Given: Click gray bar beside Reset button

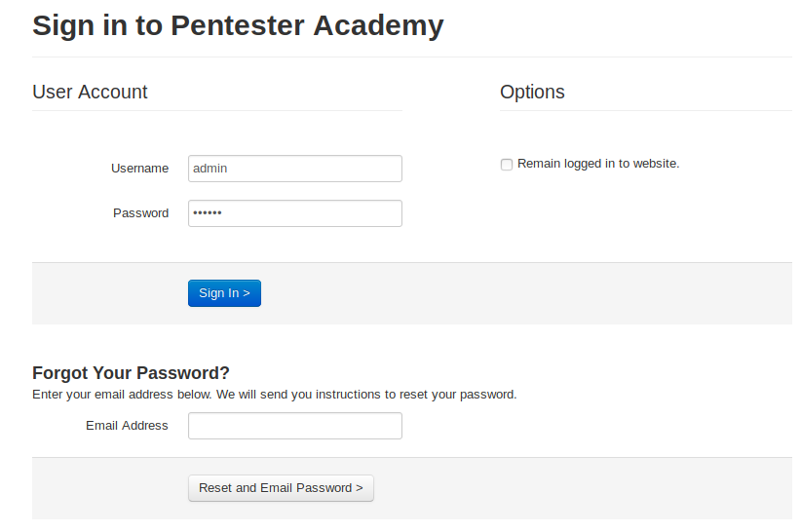Looking at the screenshot, I should pyautogui.click(x=585, y=488).
